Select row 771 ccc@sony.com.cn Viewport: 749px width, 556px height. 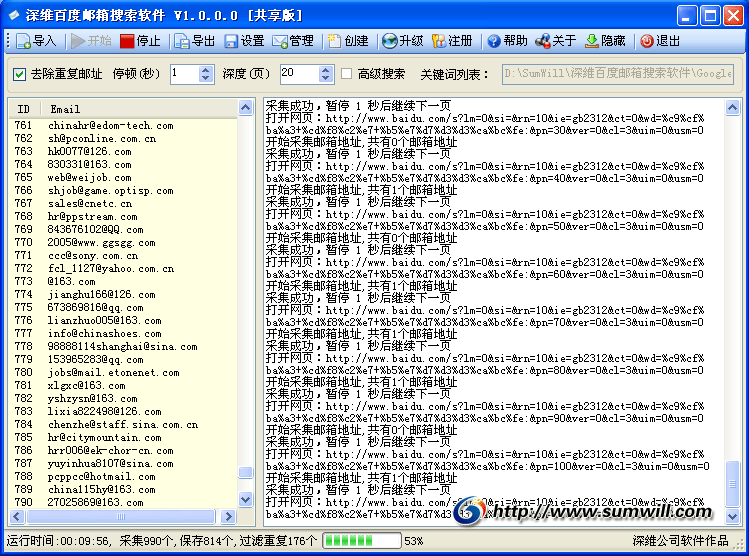click(123, 256)
